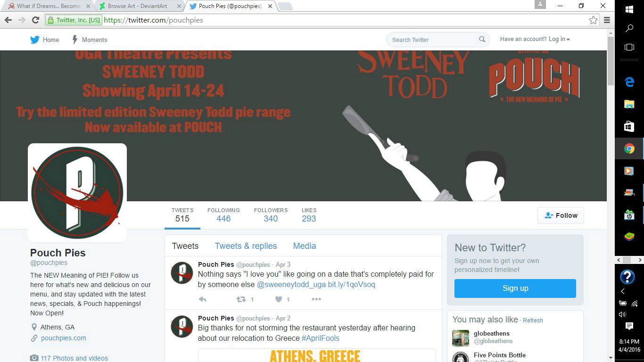Click the Twitter bird Home icon

(x=35, y=40)
